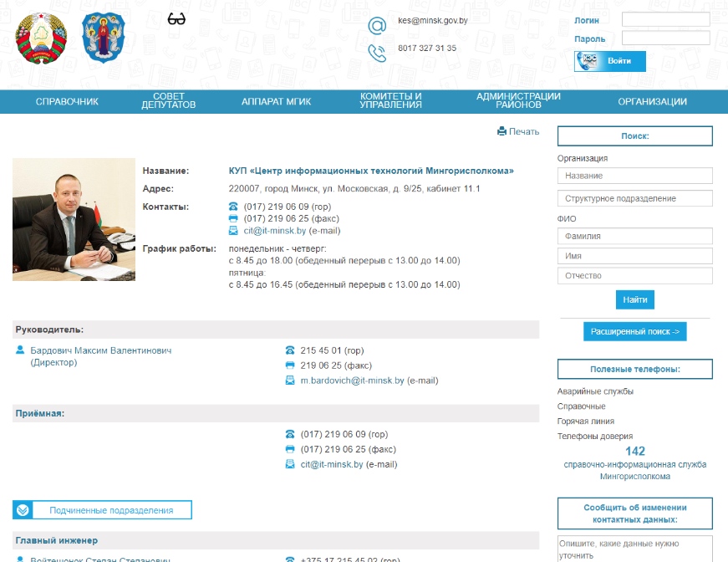Viewport: 728px width, 562px height.
Task: Click Полезные телефоны: panel header
Action: click(x=635, y=370)
